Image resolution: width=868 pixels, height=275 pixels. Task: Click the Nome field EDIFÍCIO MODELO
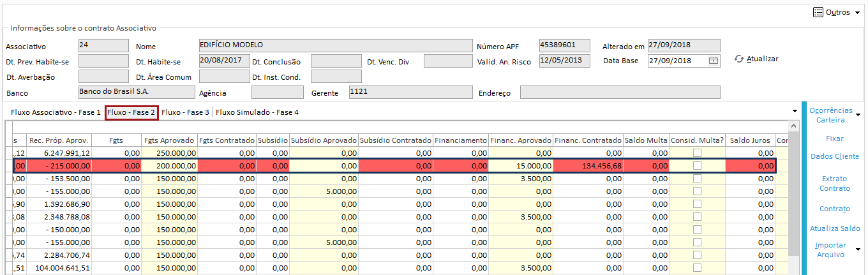click(334, 46)
